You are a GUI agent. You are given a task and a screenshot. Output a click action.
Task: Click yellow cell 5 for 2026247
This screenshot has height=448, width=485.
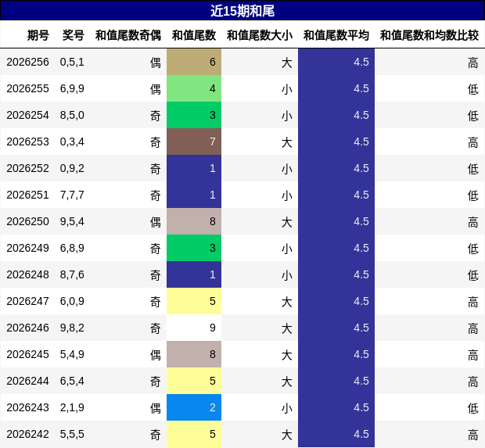pyautogui.click(x=194, y=301)
